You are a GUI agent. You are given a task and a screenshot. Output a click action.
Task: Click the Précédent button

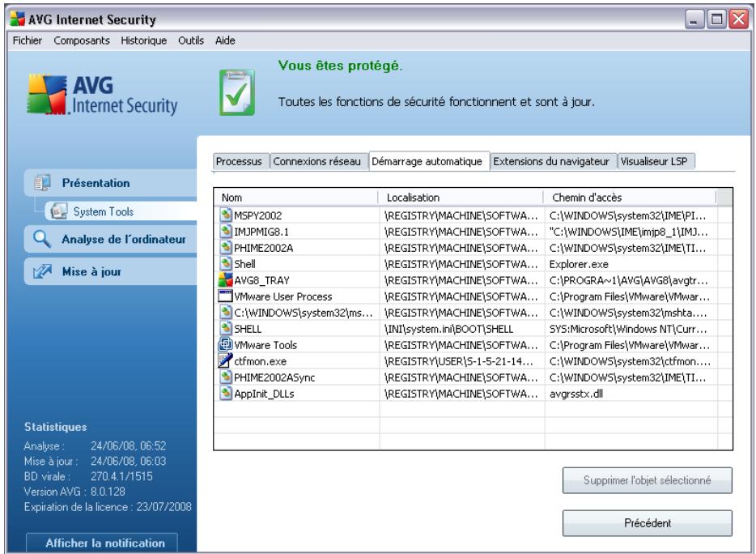tap(647, 523)
